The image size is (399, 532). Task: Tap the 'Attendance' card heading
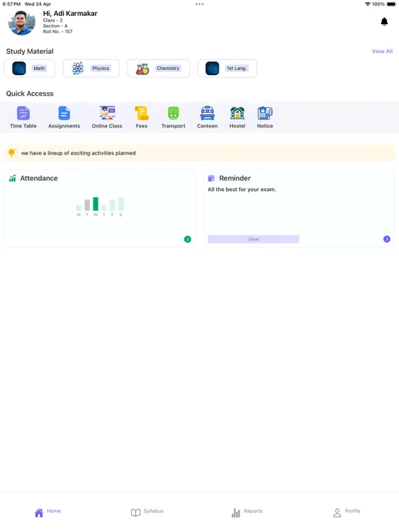39,178
